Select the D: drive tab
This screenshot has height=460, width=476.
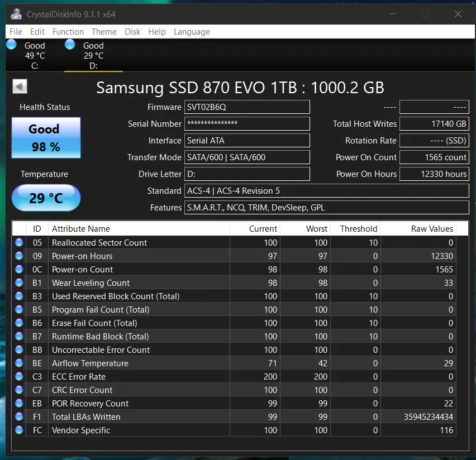pos(93,55)
